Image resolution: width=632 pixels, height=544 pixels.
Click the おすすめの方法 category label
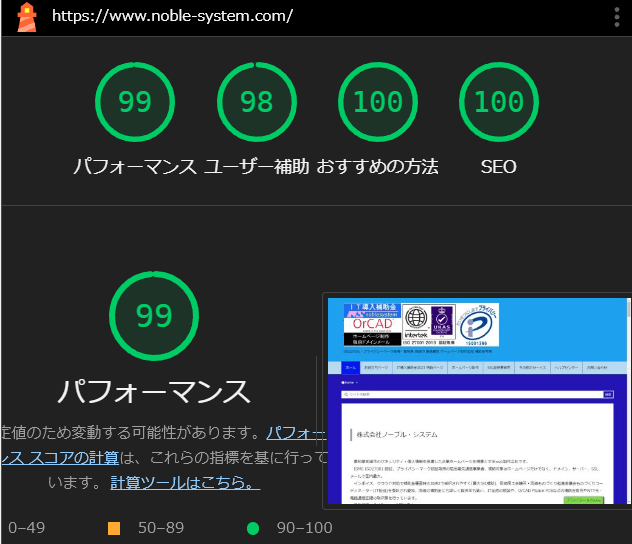[378, 167]
